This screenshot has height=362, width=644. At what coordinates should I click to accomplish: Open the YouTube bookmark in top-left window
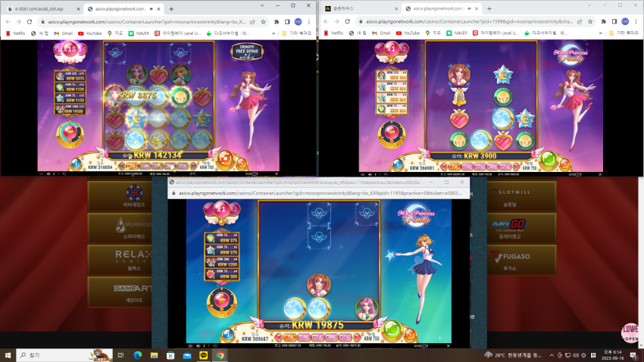pyautogui.click(x=89, y=33)
